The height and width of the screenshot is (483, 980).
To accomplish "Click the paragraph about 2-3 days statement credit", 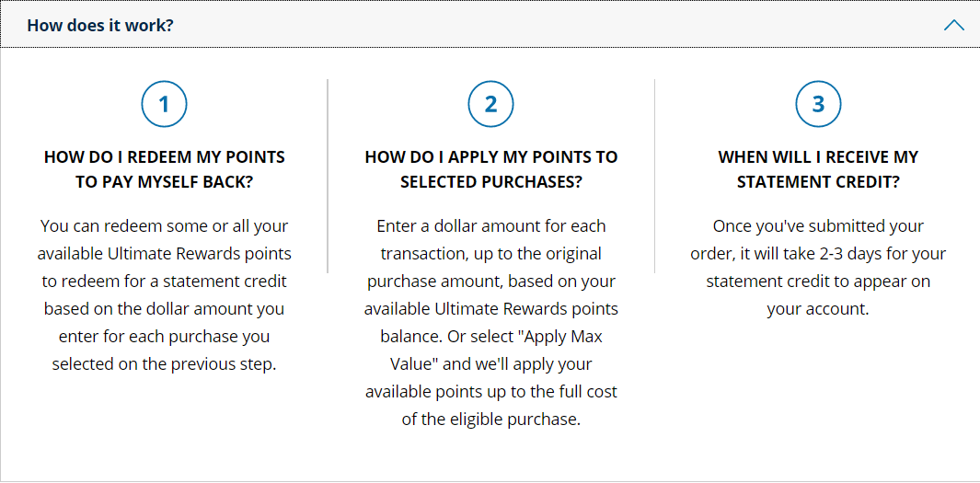I will 818,268.
